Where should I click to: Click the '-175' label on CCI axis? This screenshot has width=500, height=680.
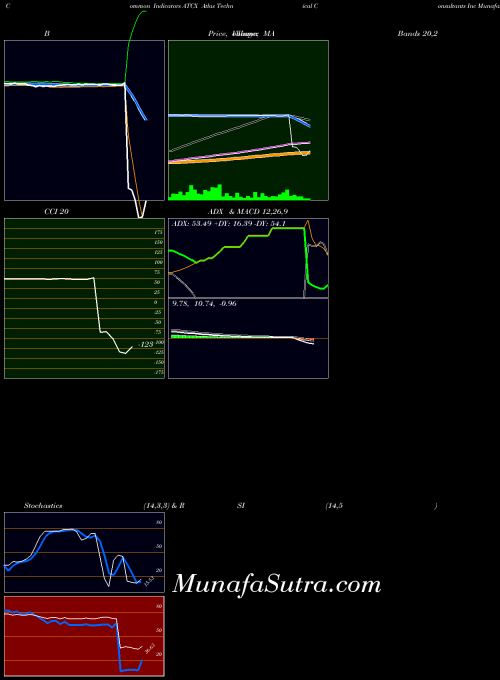coord(159,372)
